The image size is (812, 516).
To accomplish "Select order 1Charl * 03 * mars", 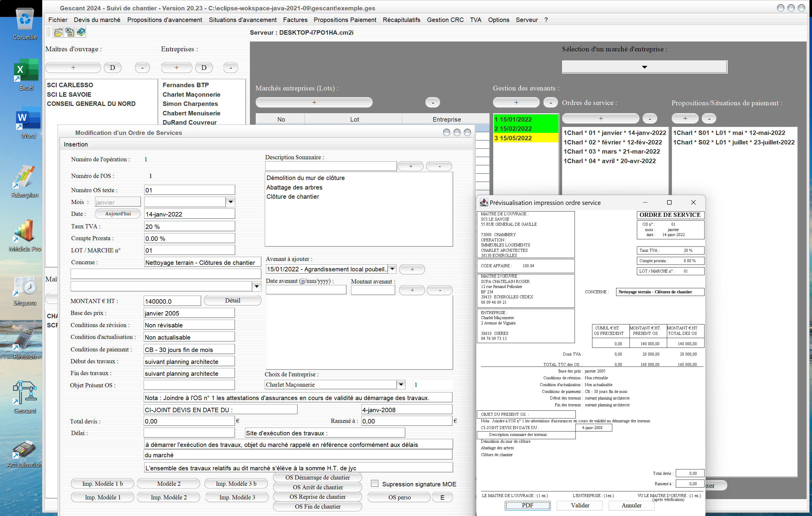I will click(x=611, y=151).
